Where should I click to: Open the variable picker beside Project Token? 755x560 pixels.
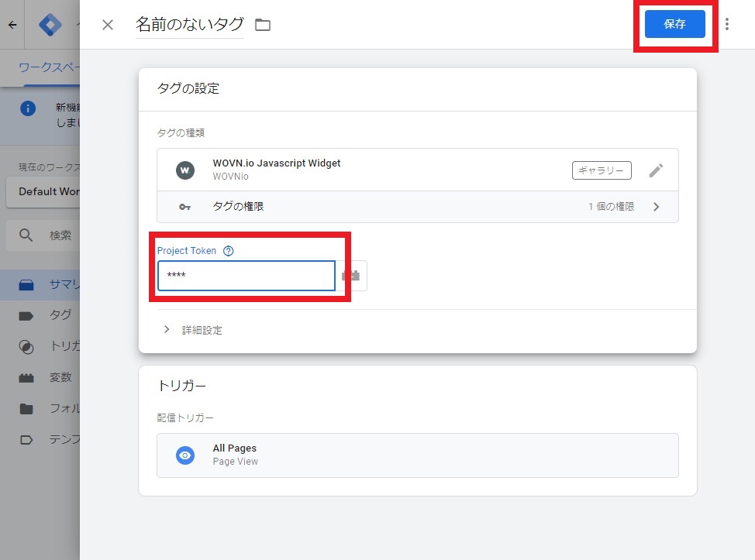[x=351, y=276]
